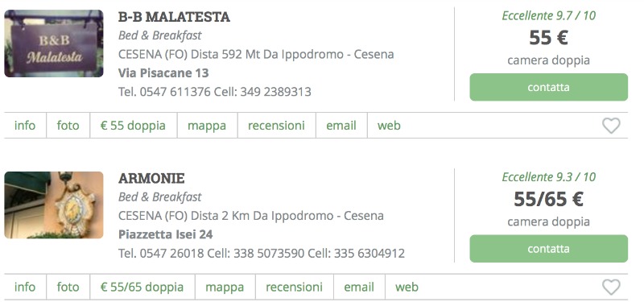The width and height of the screenshot is (644, 302).
Task: Open email tab for Armonie
Action: tap(359, 287)
